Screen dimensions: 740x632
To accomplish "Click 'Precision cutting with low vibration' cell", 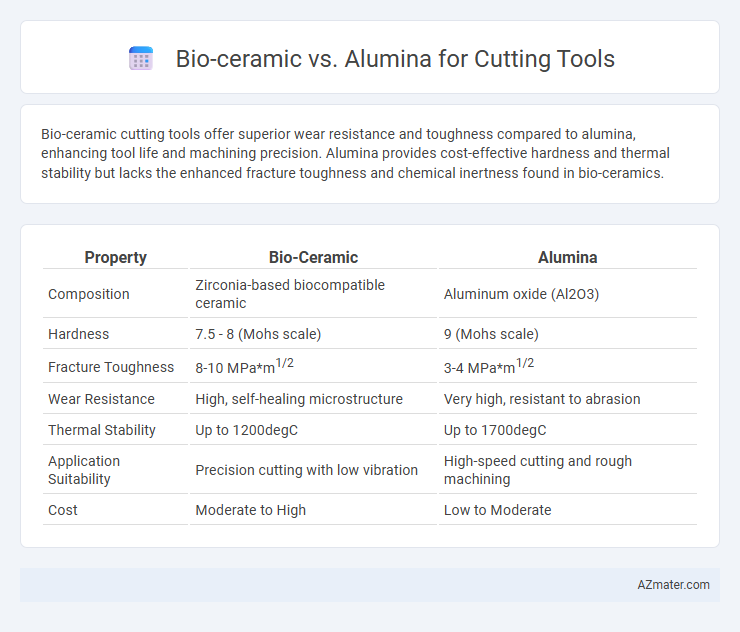I will pos(307,470).
